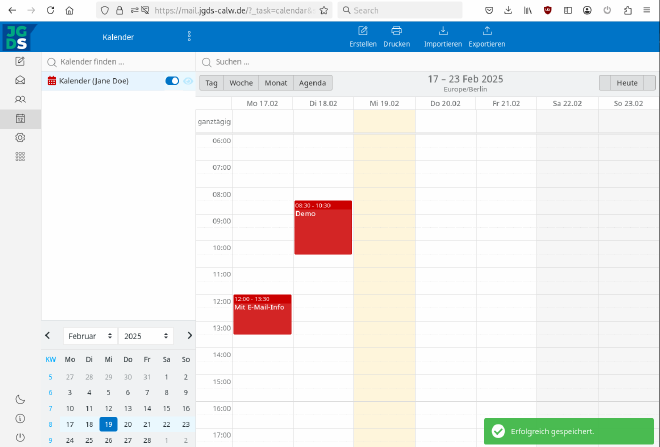
Task: Switch to Agenda view
Action: click(x=313, y=83)
